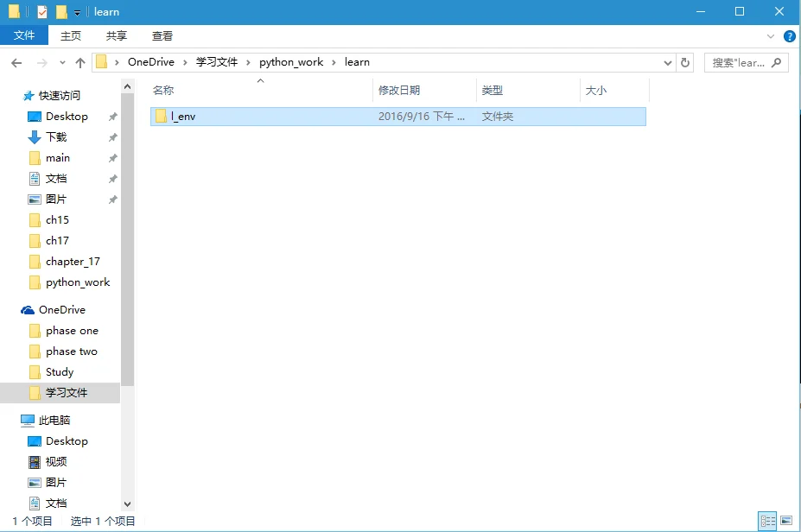Screen dimensions: 801x532
Task: Open the ch15 folder in sidebar
Action: (57, 220)
